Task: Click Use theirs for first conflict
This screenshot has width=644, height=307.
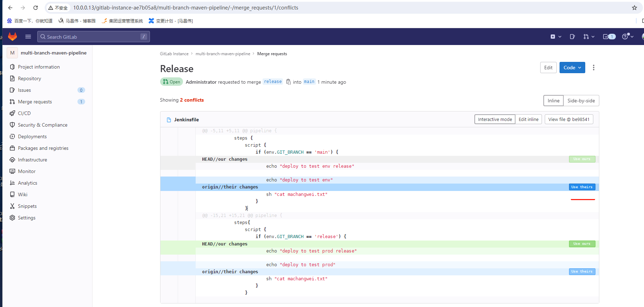Action: [582, 187]
